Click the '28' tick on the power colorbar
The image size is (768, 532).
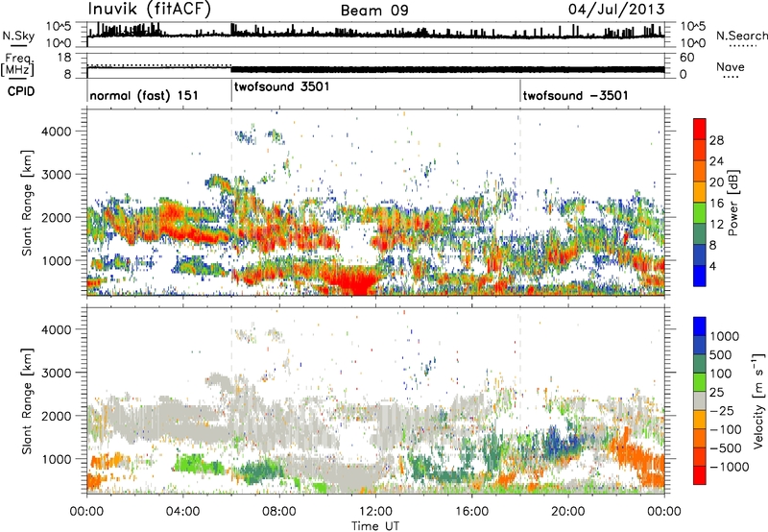716,140
